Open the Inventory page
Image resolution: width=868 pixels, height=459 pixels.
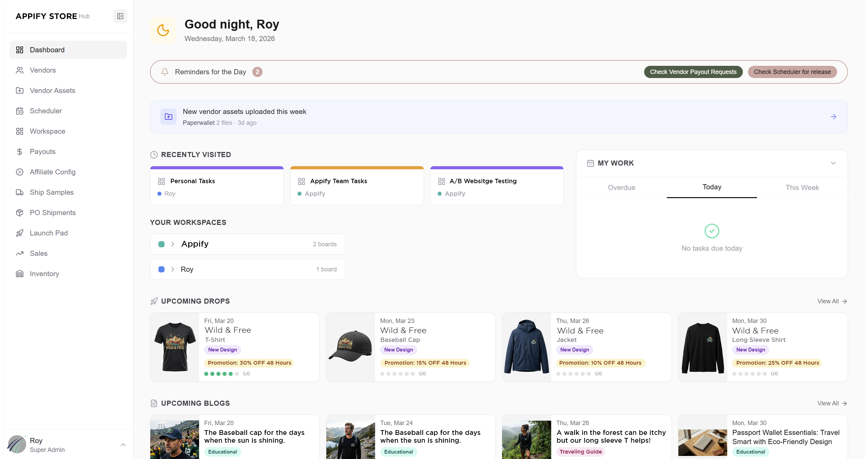coord(44,274)
